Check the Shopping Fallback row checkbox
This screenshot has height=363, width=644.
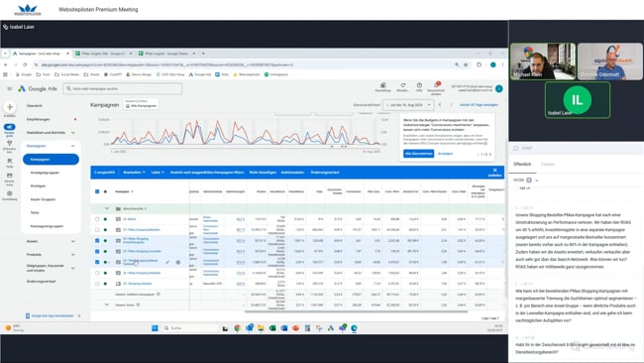tap(97, 284)
